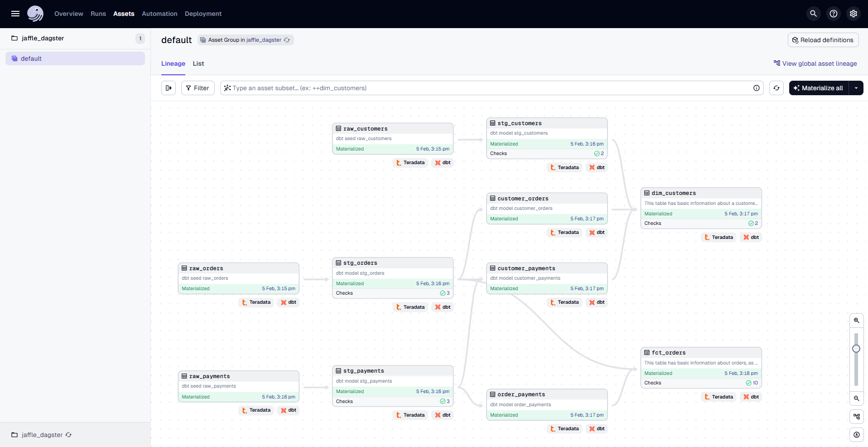
Task: Expand jaffle_dagster code location in sidebar
Action: pos(75,39)
